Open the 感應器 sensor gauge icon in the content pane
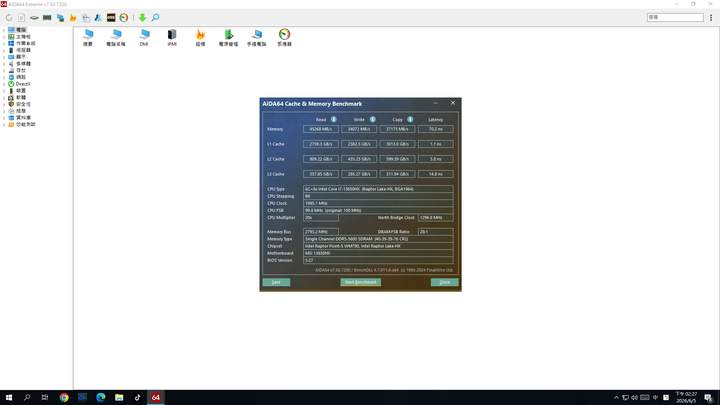 pos(284,38)
